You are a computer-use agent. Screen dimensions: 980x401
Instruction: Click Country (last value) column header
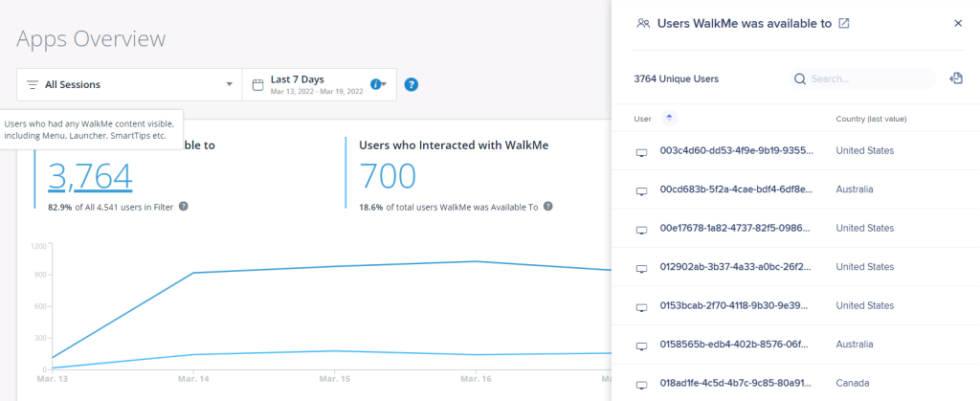pos(871,119)
